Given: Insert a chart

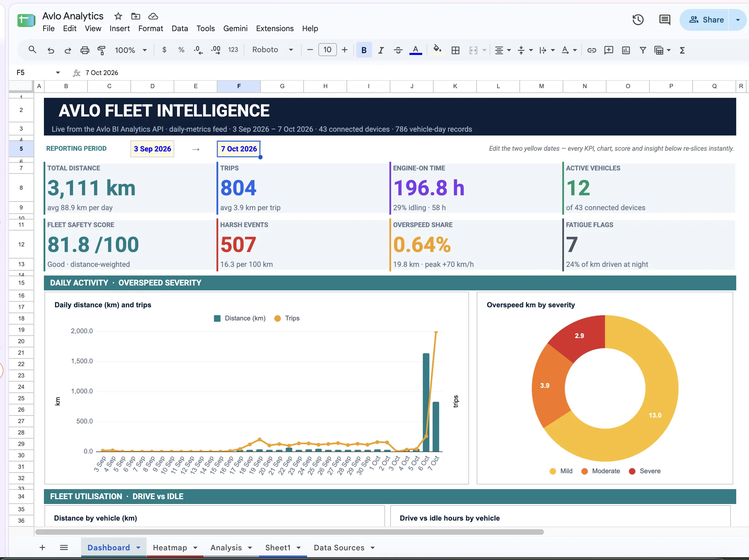Looking at the screenshot, I should click(626, 50).
